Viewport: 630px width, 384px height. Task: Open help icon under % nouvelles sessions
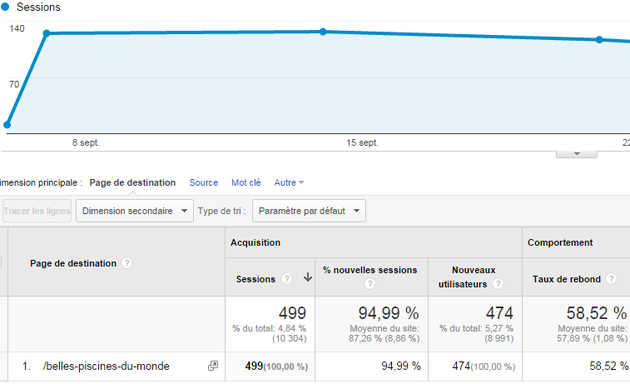370,284
